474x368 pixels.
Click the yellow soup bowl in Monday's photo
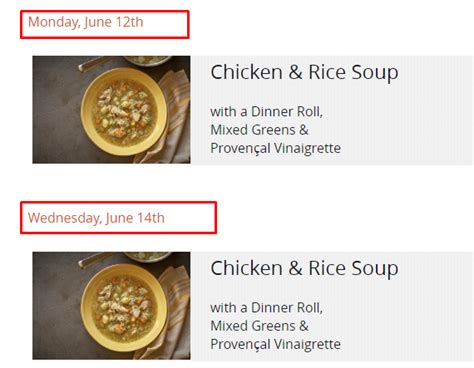124,112
